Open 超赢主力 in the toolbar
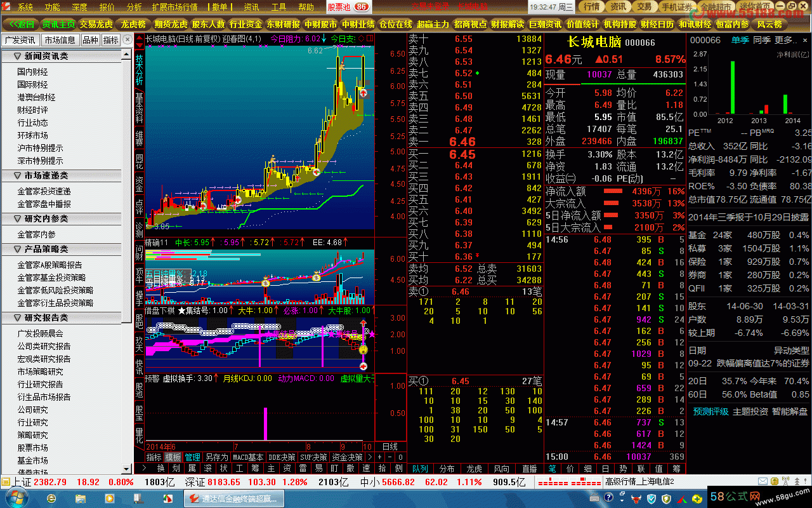The image size is (812, 508). pos(433,24)
